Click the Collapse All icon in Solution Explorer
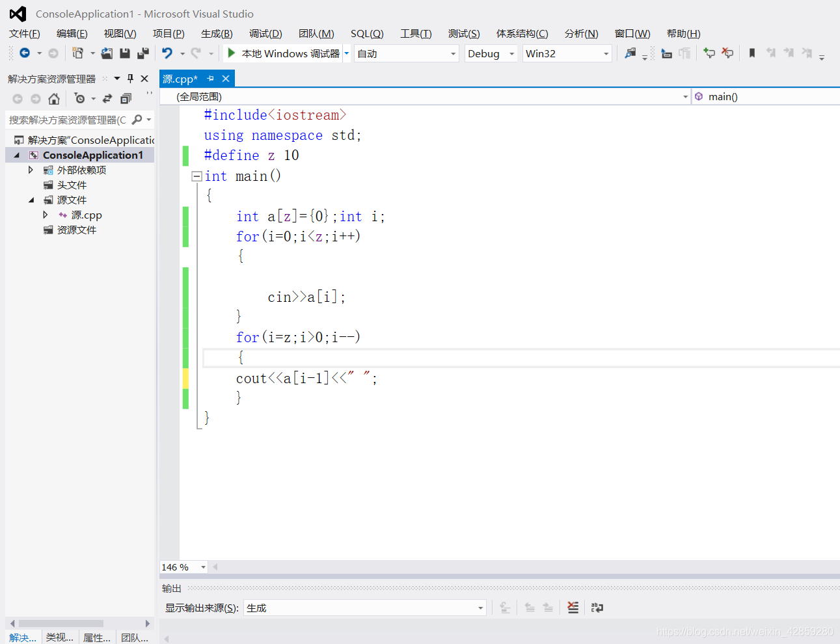 [x=126, y=99]
